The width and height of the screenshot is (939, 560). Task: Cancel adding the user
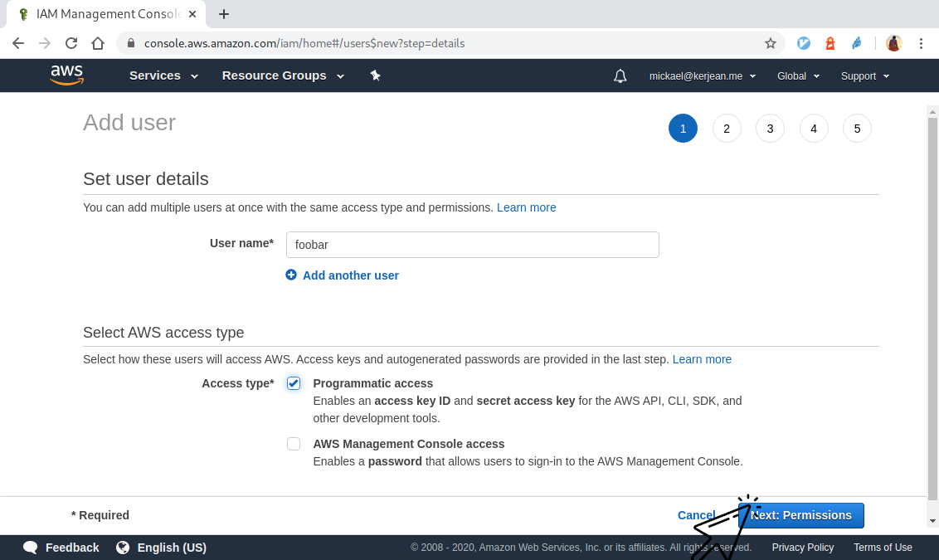coord(696,515)
